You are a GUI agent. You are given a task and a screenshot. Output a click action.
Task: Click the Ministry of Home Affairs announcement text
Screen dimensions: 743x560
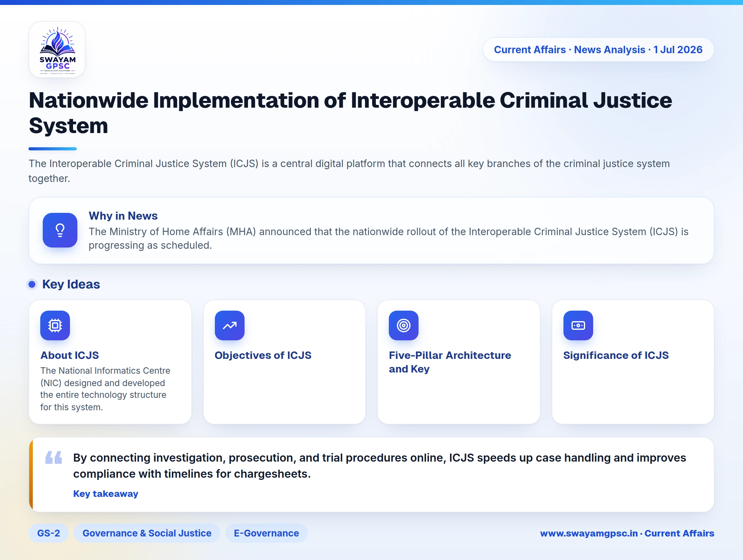click(x=389, y=238)
